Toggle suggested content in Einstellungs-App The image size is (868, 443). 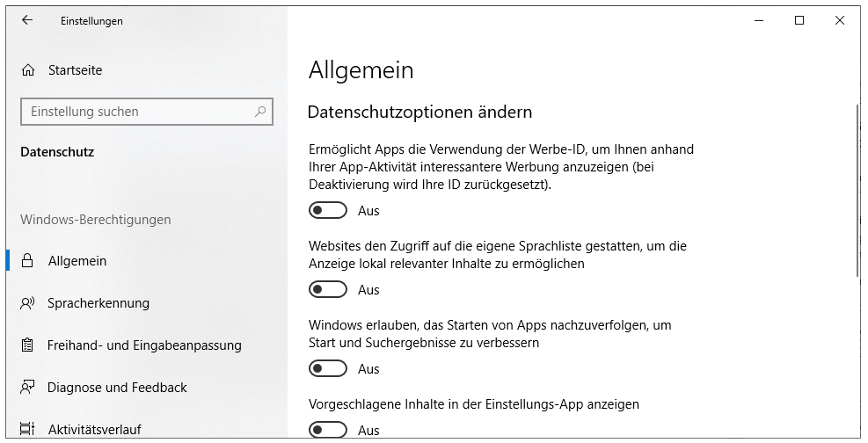(328, 430)
